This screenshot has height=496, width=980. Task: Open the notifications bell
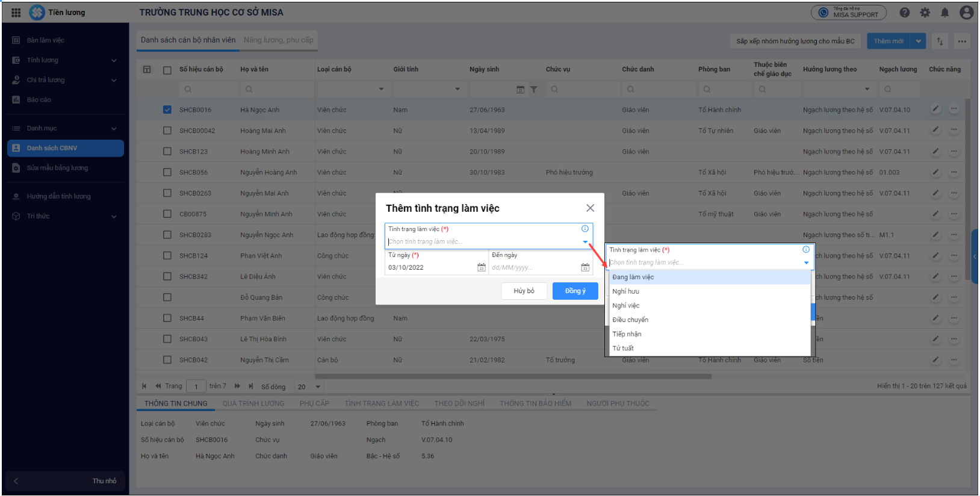coord(945,13)
